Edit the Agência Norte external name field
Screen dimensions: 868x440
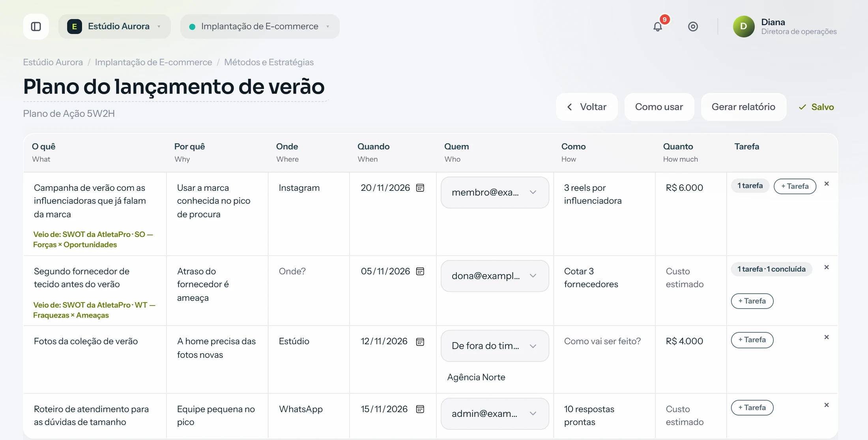[x=495, y=377]
